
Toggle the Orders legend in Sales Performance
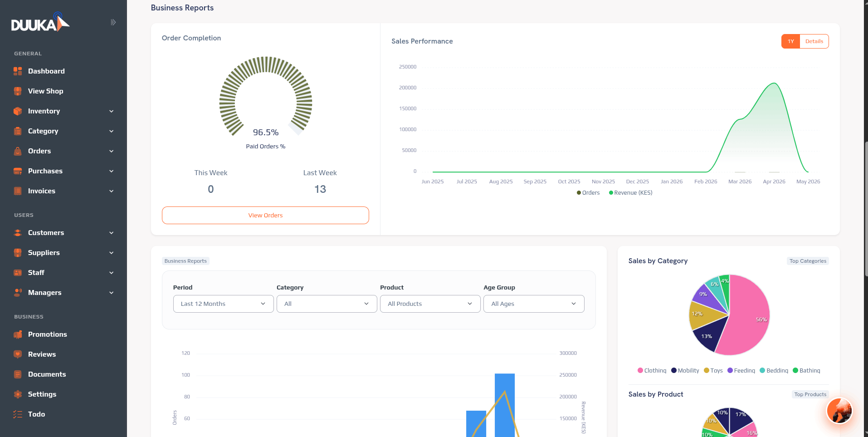click(x=588, y=193)
